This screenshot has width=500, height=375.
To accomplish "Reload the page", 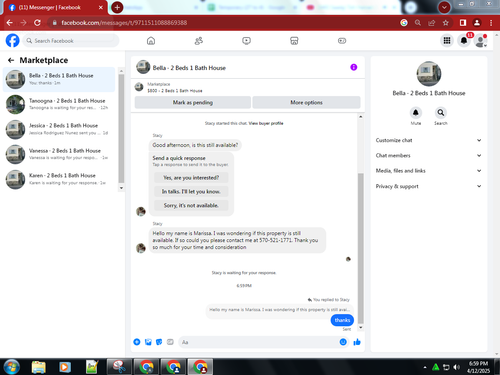I will pos(37,23).
